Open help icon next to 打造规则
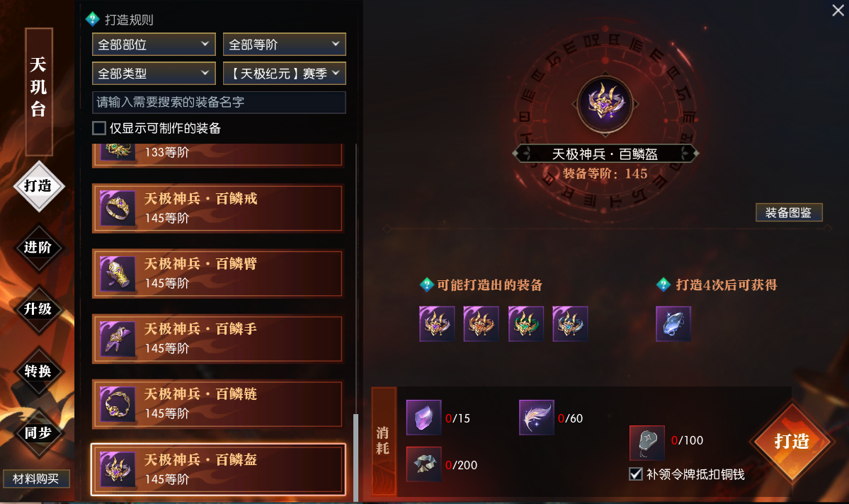This screenshot has width=849, height=504. click(x=92, y=20)
